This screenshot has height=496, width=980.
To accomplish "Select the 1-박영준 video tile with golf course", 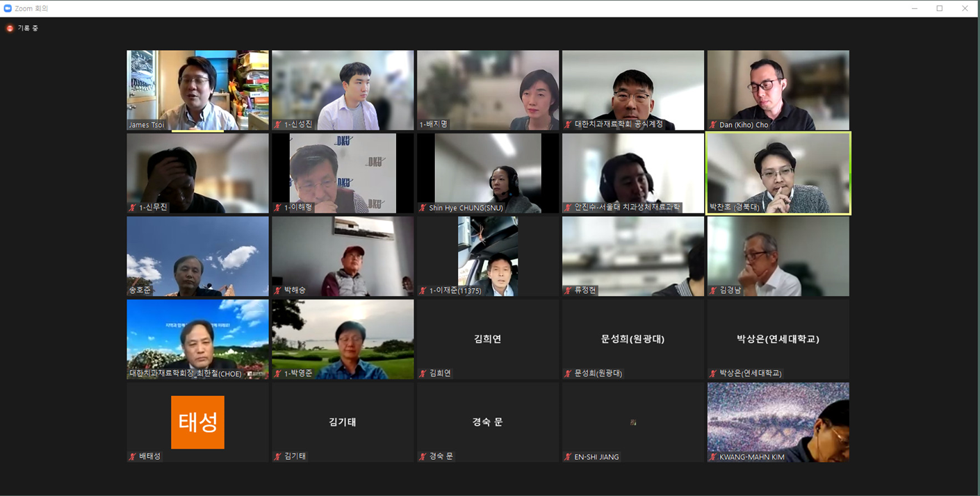I will (343, 338).
